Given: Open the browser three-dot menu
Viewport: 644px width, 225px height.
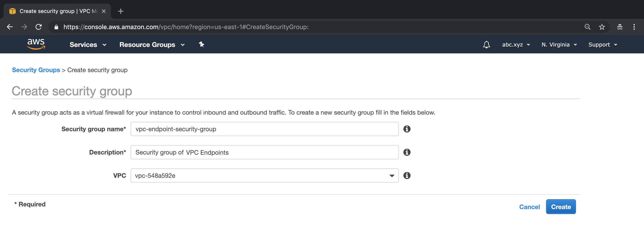Looking at the screenshot, I should pos(634,27).
